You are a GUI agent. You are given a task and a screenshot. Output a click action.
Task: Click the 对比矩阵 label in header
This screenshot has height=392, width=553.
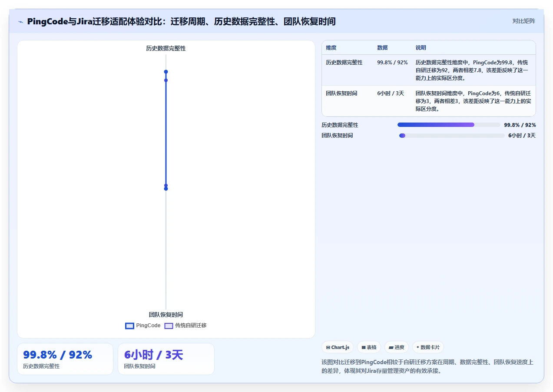pyautogui.click(x=524, y=21)
